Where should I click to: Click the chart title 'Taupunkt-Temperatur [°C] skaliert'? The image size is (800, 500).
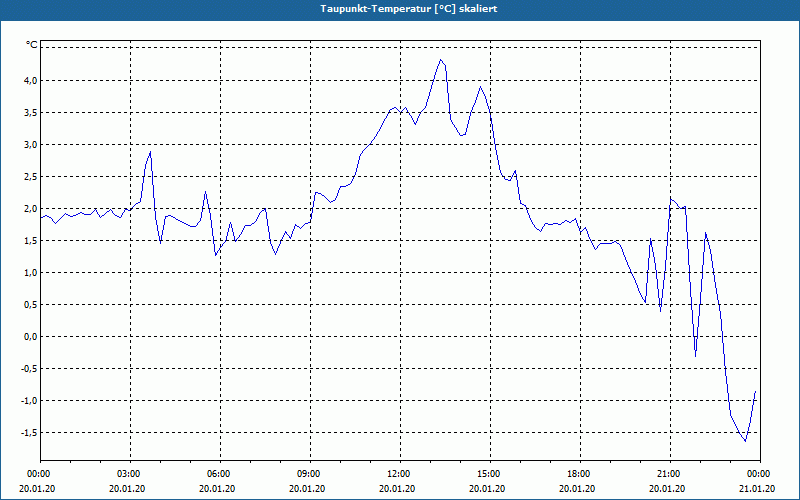[409, 9]
